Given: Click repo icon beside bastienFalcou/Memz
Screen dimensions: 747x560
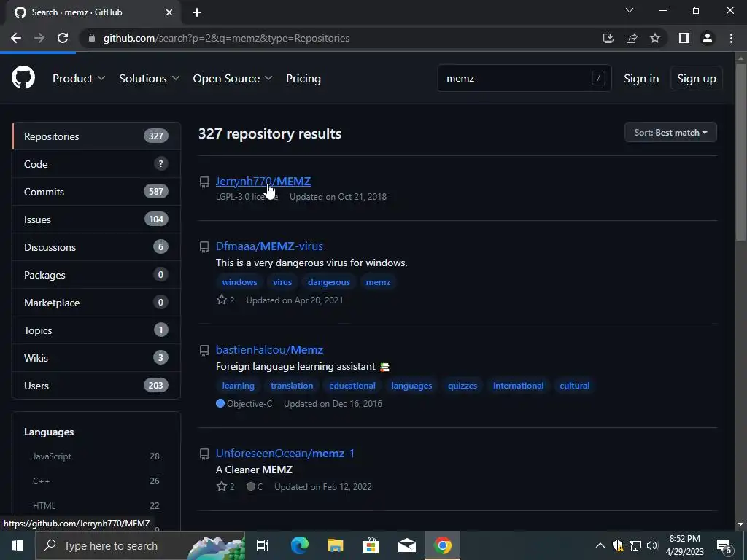Looking at the screenshot, I should (x=204, y=351).
